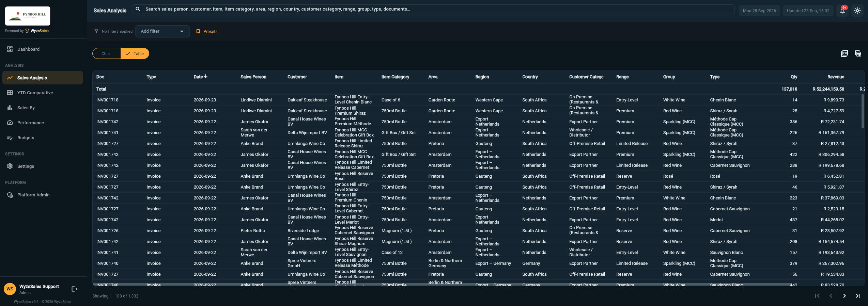Click the Dashboard grid icon
868x306 pixels.
10,49
